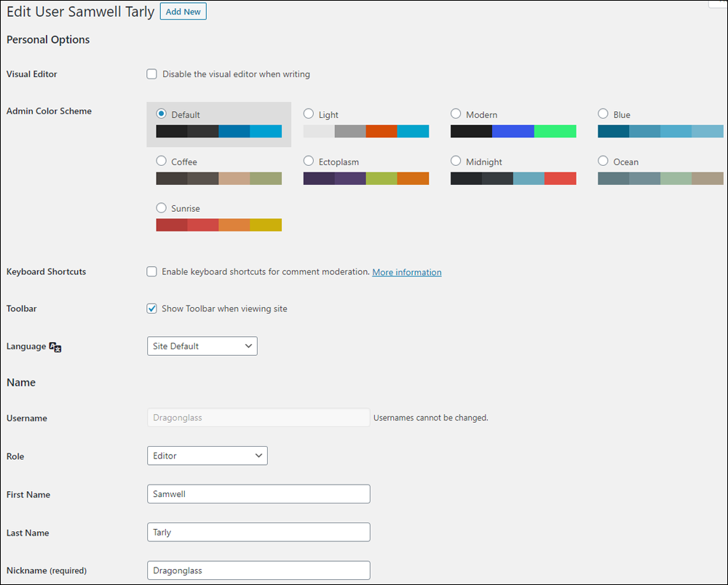Click the Personal Options heading

48,40
